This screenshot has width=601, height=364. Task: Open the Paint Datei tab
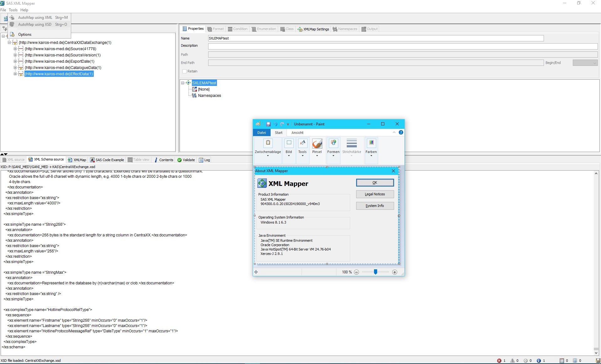[x=262, y=133]
